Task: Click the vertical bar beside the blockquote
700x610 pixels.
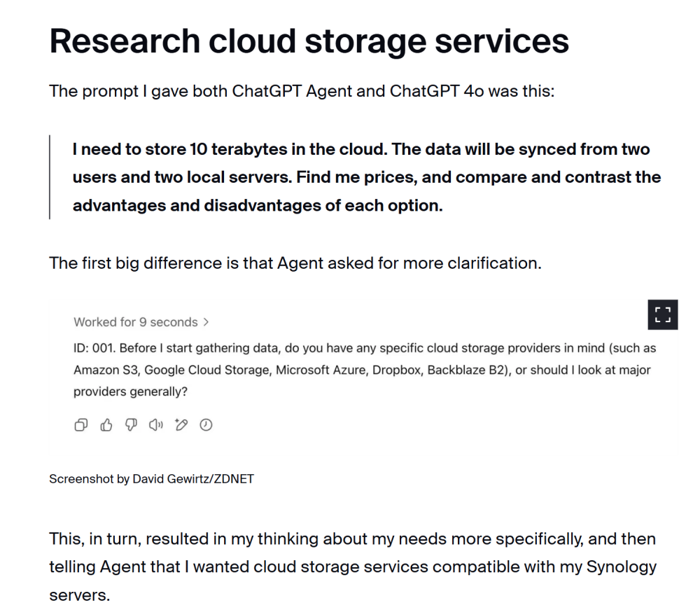Action: click(x=50, y=177)
